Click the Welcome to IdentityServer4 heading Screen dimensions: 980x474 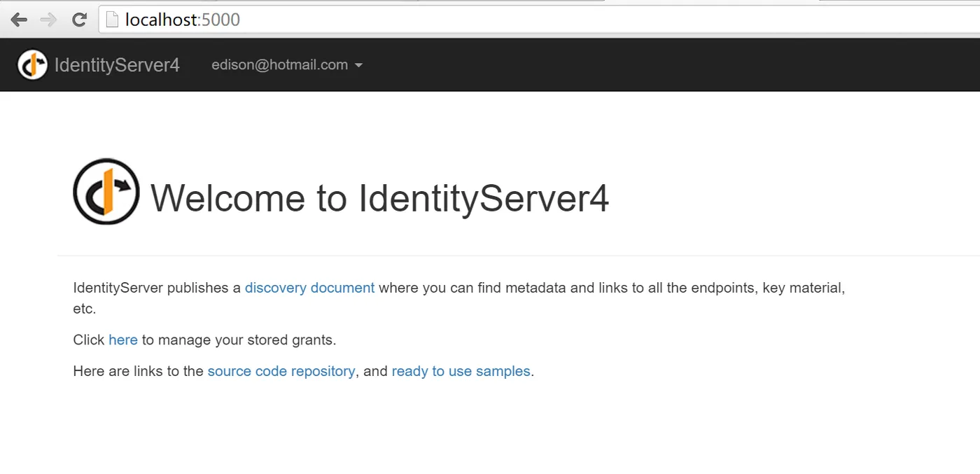pyautogui.click(x=379, y=198)
